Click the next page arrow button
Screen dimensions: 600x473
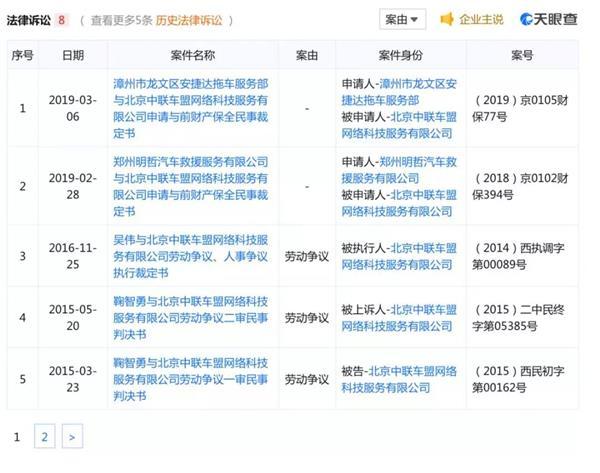click(x=72, y=436)
